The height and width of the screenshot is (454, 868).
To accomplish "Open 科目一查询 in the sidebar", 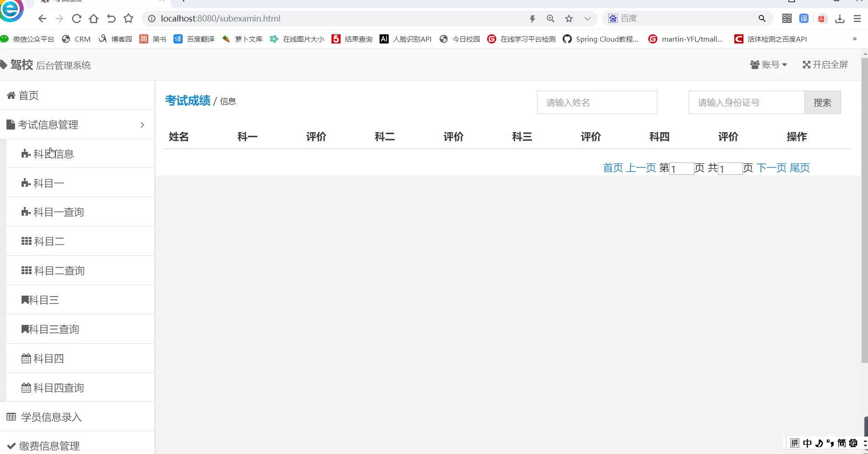I will 59,212.
